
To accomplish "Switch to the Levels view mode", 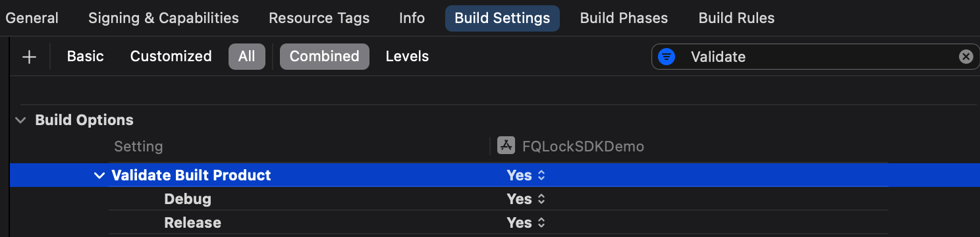I will tap(407, 57).
